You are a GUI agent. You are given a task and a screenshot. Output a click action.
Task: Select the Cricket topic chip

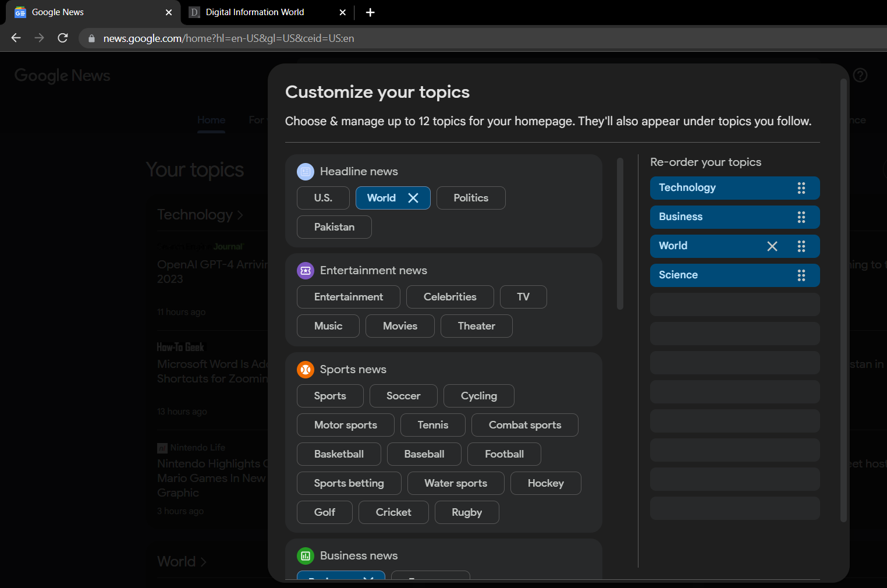tap(393, 512)
